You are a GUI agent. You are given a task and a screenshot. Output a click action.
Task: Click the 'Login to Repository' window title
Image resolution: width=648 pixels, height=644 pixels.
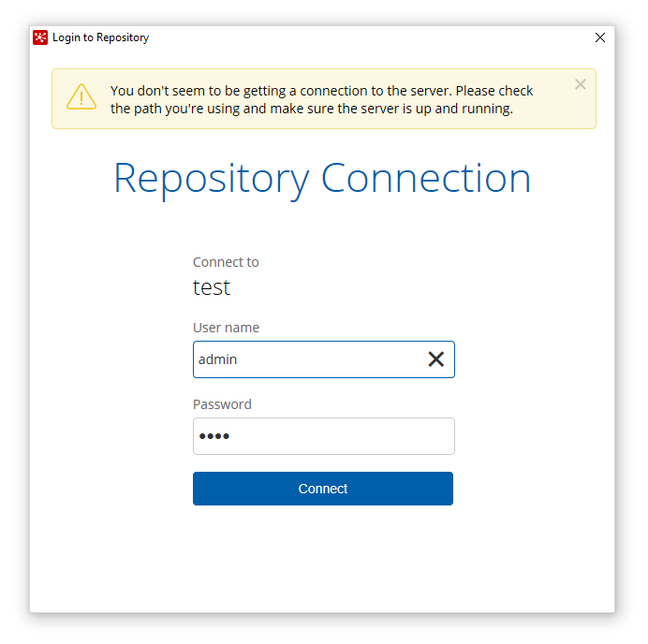click(x=100, y=37)
